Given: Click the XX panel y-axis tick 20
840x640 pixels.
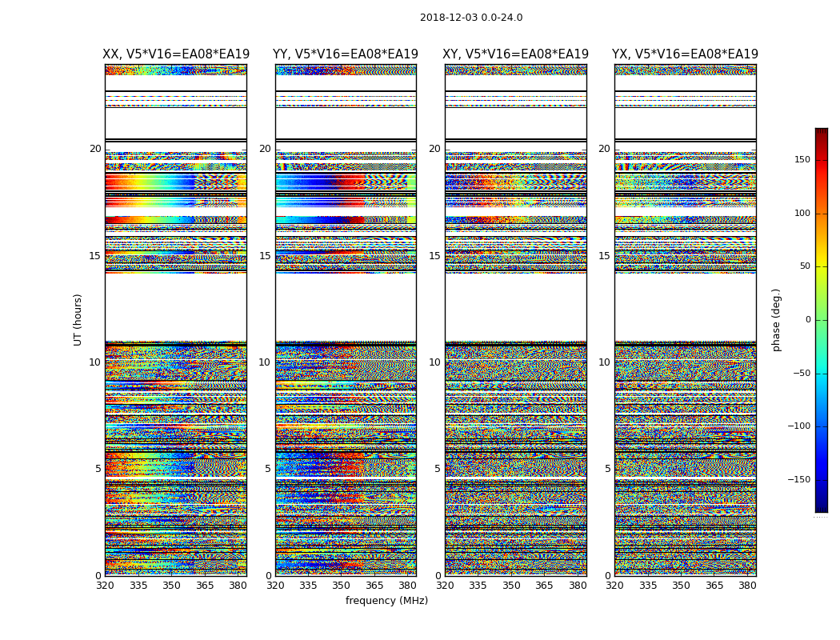Looking at the screenshot, I should coord(95,149).
